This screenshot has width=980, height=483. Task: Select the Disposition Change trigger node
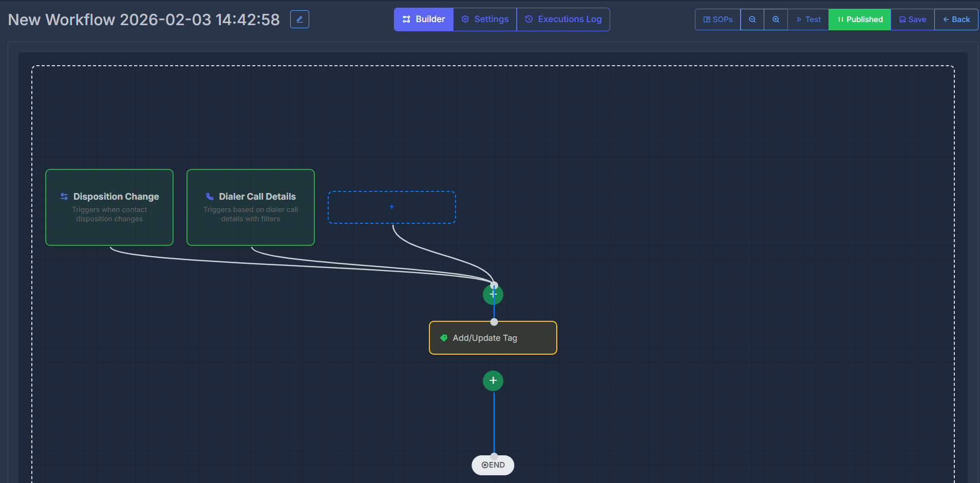click(109, 207)
